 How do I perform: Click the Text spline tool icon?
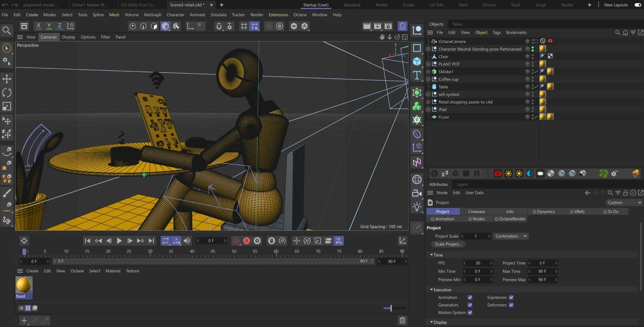click(417, 75)
